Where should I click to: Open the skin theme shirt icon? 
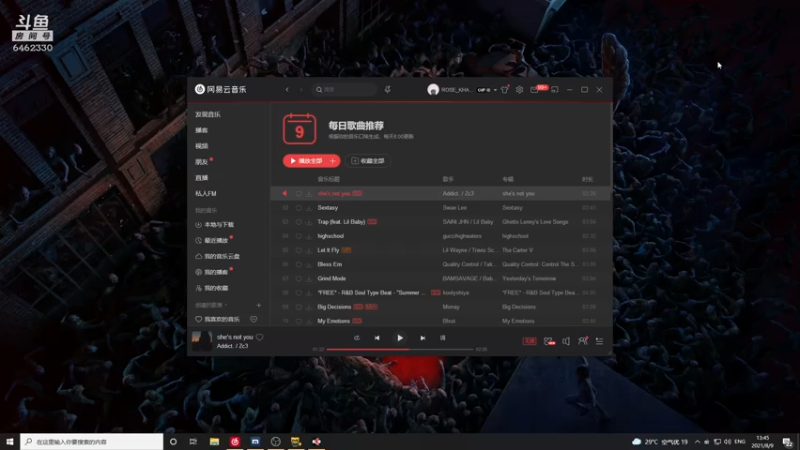(505, 90)
